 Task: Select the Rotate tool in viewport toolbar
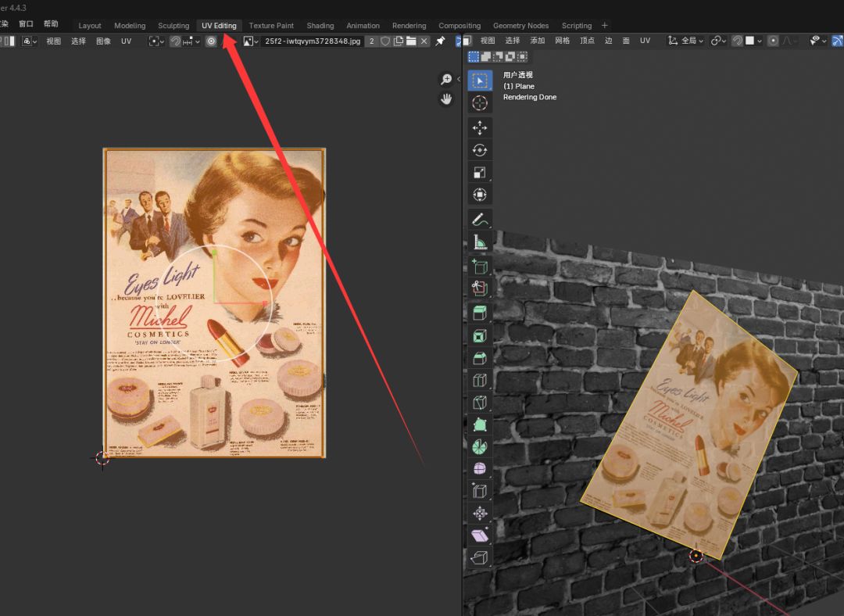pos(480,150)
